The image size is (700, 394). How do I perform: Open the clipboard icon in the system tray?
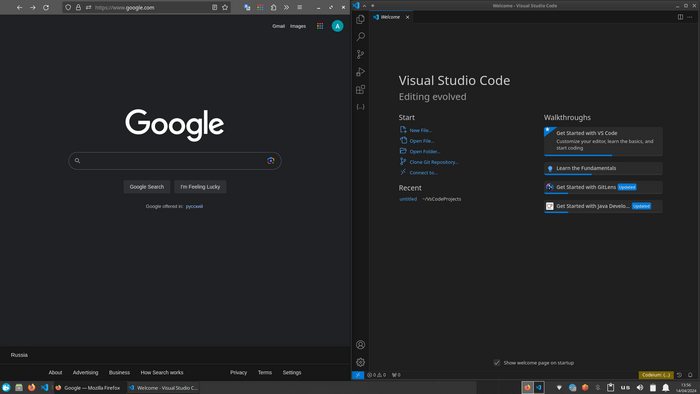tap(610, 388)
